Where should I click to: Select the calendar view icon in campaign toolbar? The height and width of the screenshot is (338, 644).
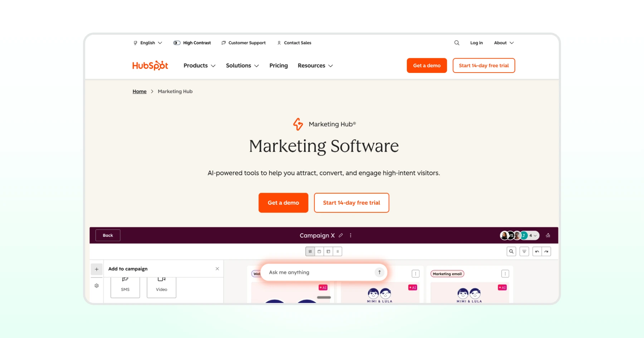[319, 251]
